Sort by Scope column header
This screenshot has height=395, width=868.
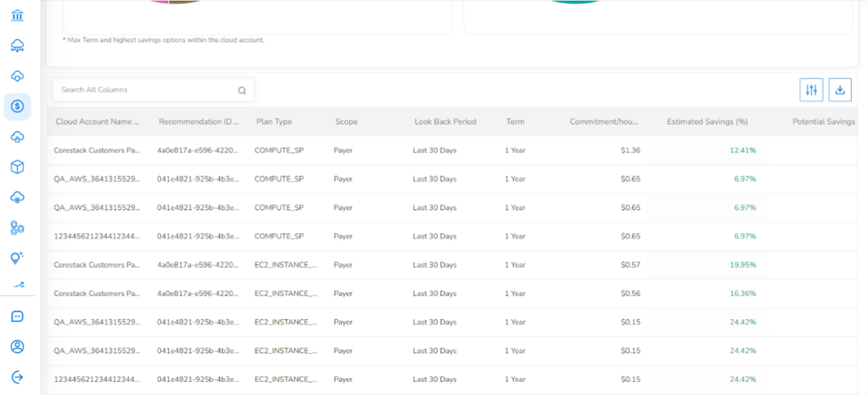click(346, 122)
